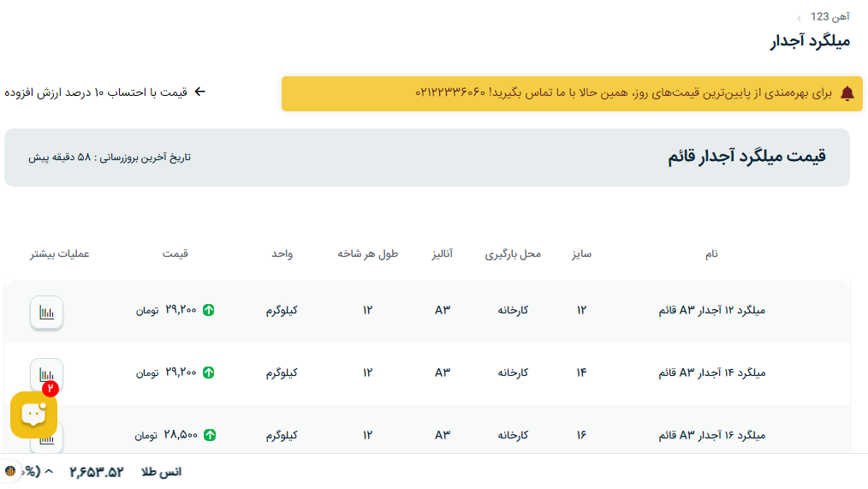Click the chart icon in bottom ticker bar
Viewport: 868px width, 489px height.
point(11,471)
